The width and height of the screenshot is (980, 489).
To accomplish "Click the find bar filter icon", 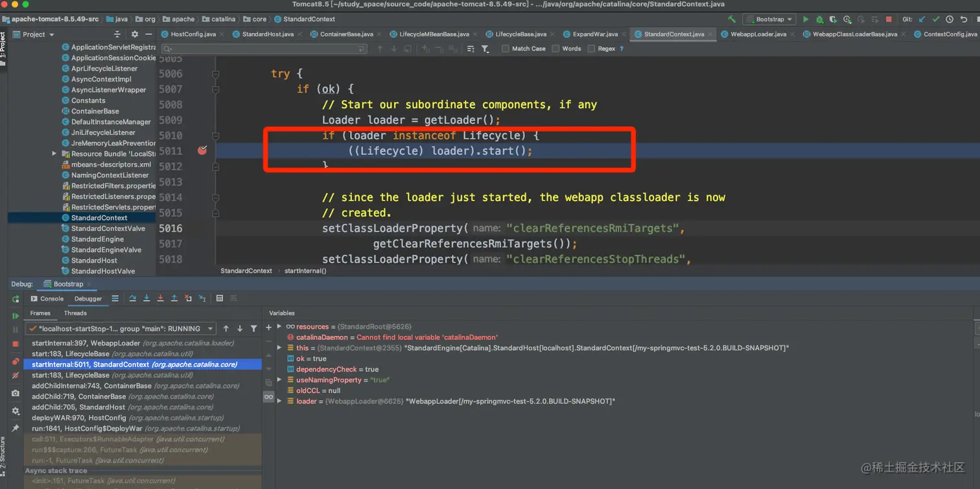I will 485,49.
